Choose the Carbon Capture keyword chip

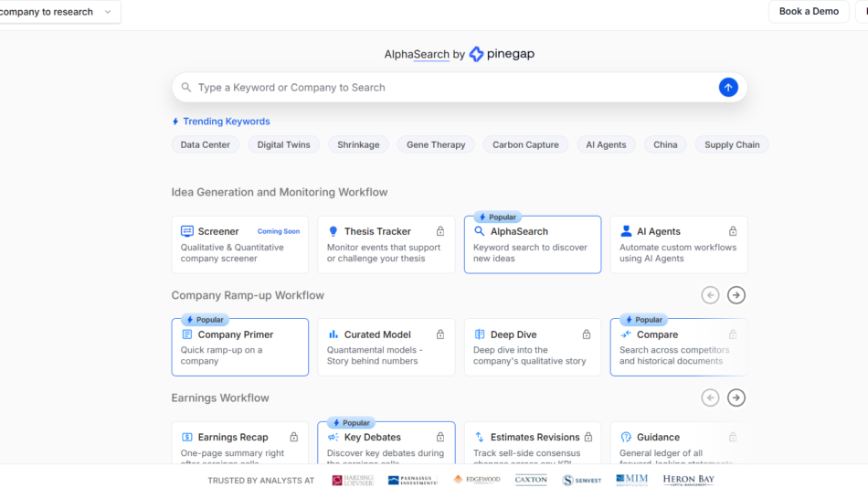pos(525,144)
